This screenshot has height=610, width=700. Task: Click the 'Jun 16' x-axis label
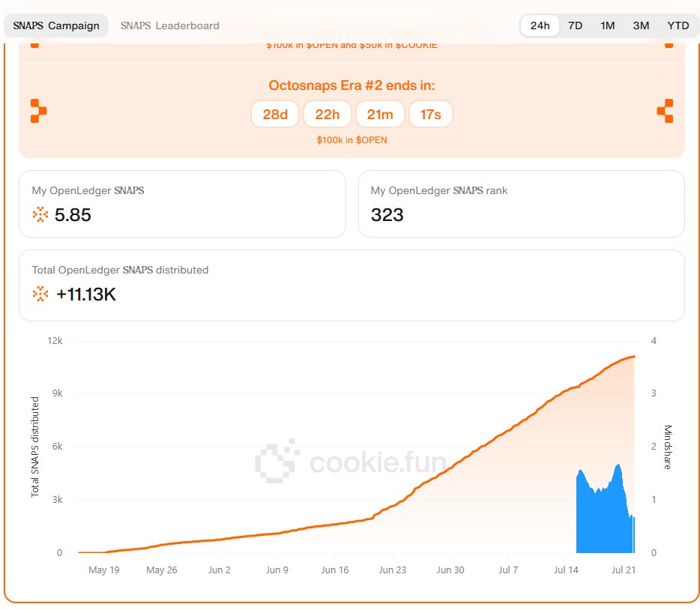[x=335, y=570]
